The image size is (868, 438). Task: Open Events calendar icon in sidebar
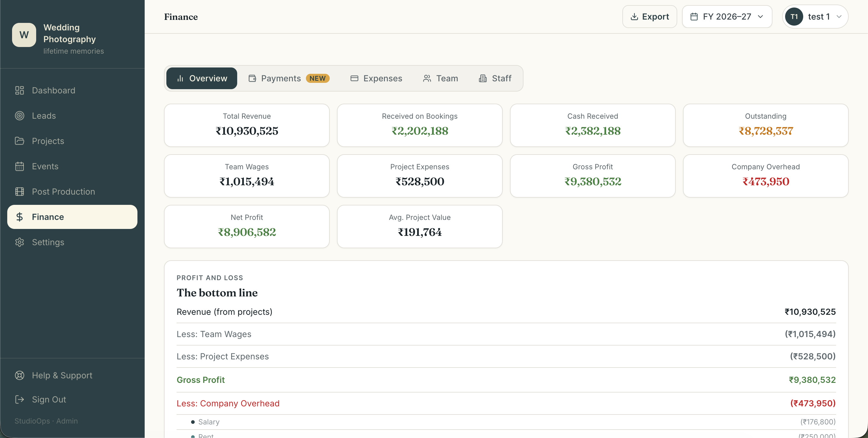pos(20,166)
